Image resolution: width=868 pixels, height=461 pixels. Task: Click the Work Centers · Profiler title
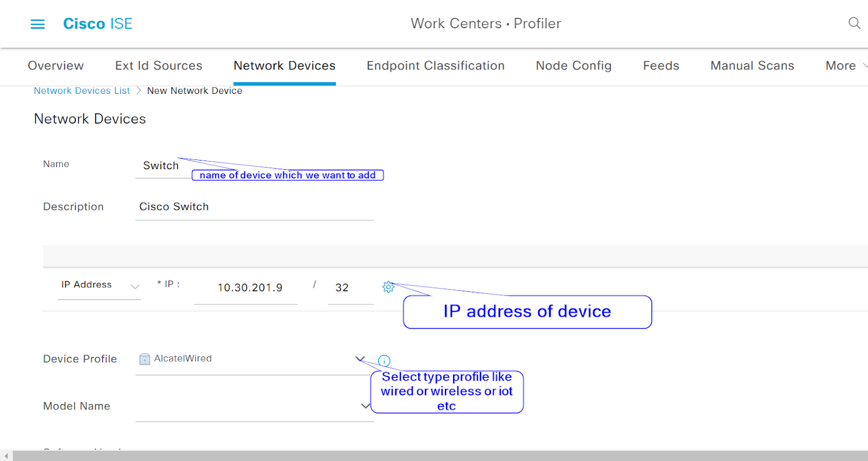486,24
